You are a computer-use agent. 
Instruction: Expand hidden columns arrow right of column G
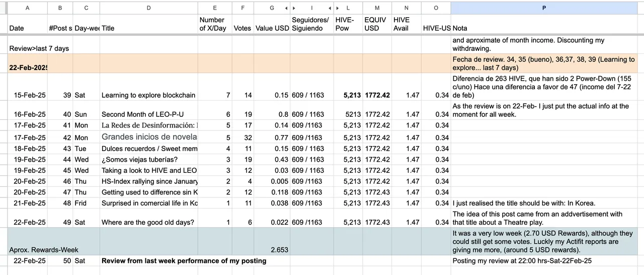click(286, 8)
